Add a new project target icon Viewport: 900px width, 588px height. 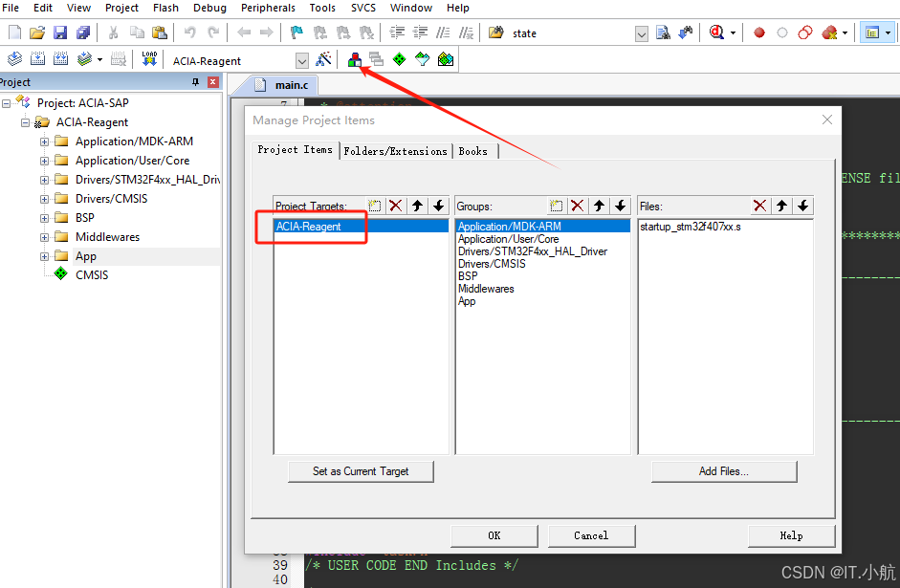pyautogui.click(x=374, y=206)
